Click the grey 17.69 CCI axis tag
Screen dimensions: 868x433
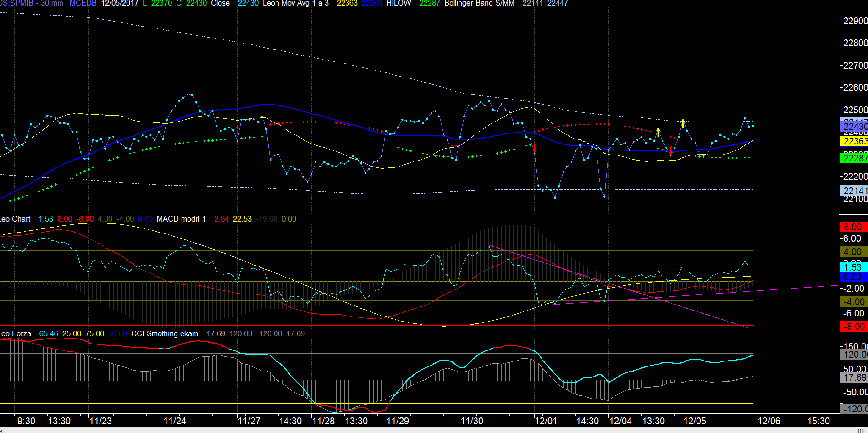click(854, 377)
